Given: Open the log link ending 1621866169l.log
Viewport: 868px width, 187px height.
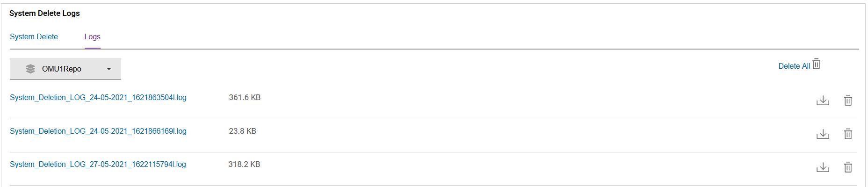Looking at the screenshot, I should [x=98, y=131].
